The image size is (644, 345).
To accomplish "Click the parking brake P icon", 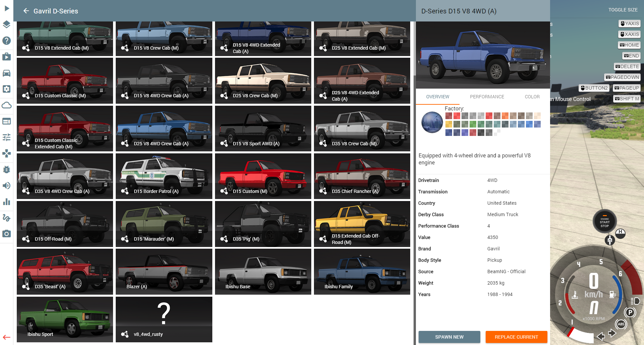I will point(630,312).
